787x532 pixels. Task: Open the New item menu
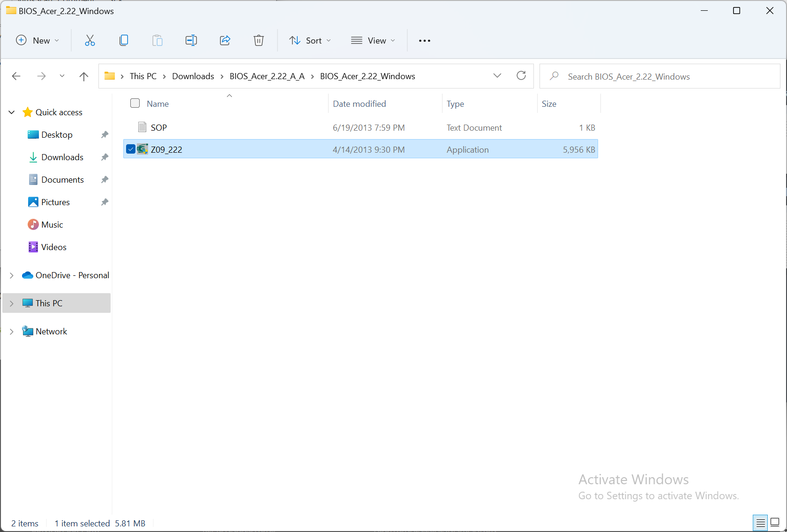pyautogui.click(x=37, y=41)
